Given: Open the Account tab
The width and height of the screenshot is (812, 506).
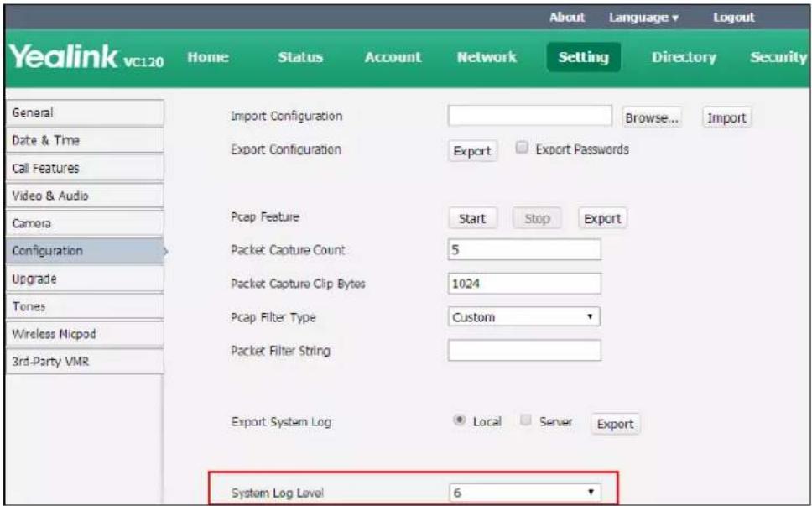Looking at the screenshot, I should (x=393, y=57).
